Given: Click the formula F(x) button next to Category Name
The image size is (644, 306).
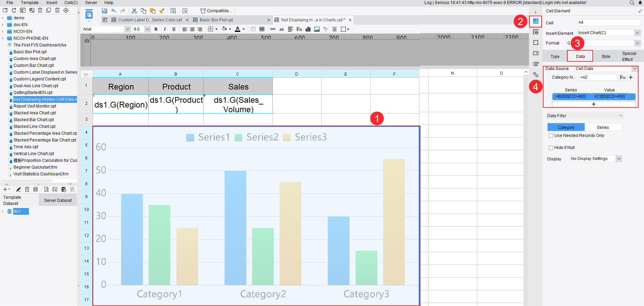Looking at the screenshot, I should [x=623, y=77].
